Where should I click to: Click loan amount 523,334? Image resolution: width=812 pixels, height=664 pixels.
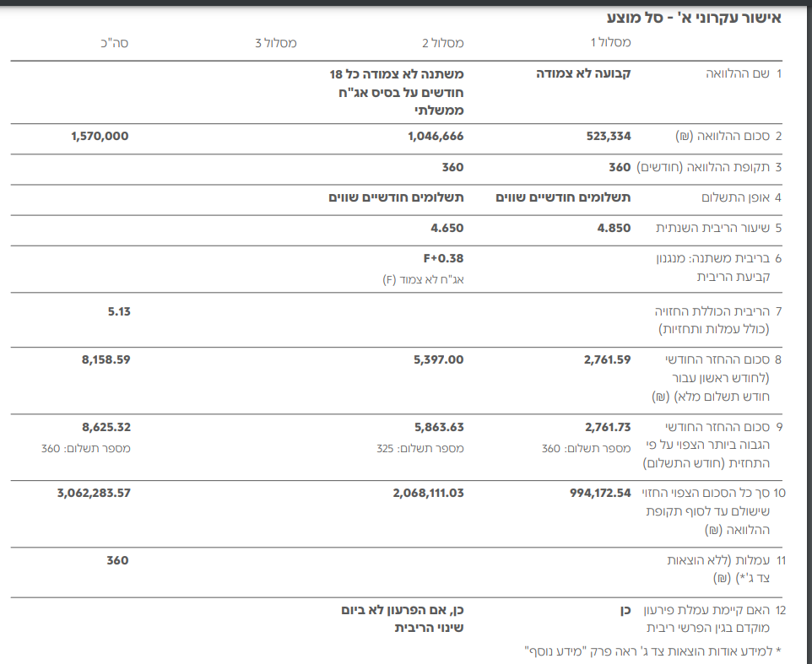click(x=609, y=136)
